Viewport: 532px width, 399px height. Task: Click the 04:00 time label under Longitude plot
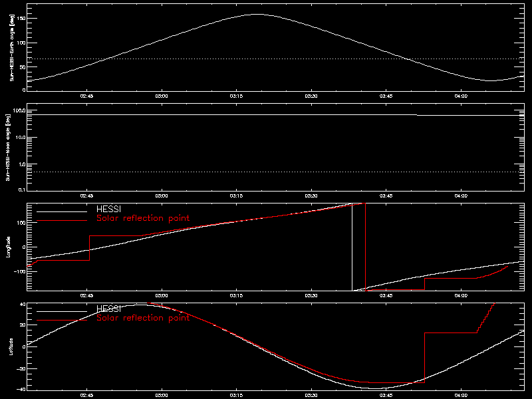(x=461, y=296)
